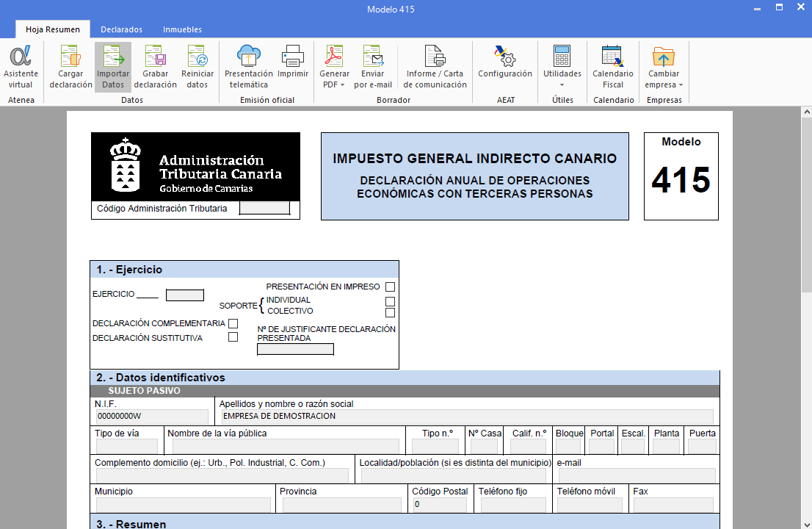Switch to the Inmuebles tab
Screen dimensions: 812x529
point(182,29)
